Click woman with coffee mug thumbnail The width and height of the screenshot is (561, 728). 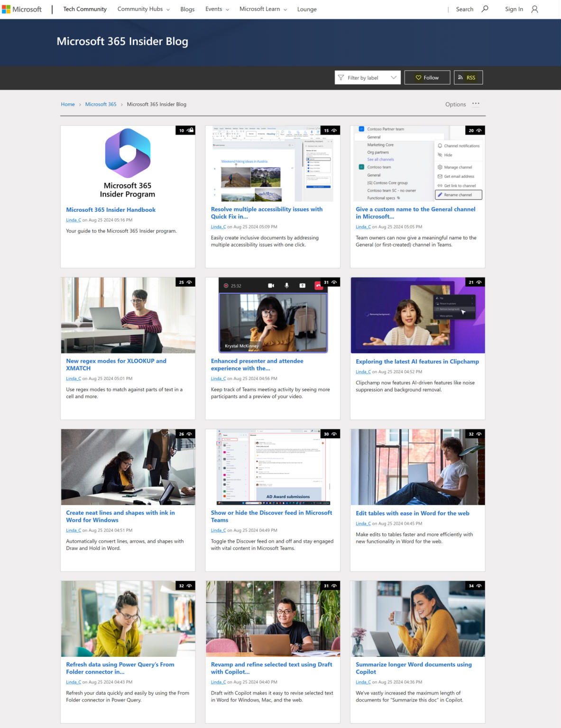pos(417,619)
